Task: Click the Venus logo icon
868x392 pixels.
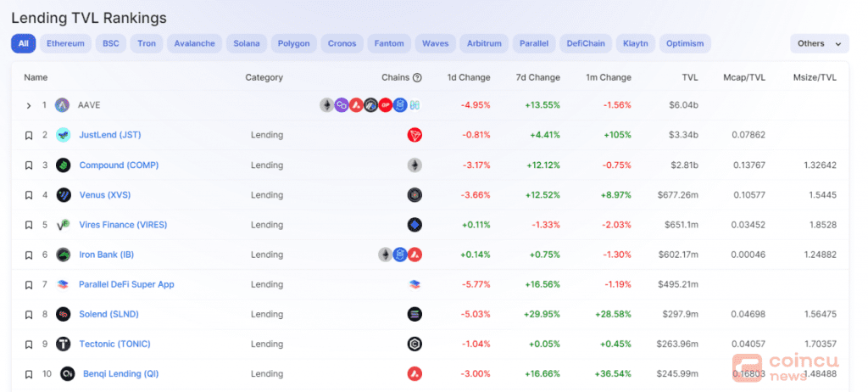Action: coord(63,194)
